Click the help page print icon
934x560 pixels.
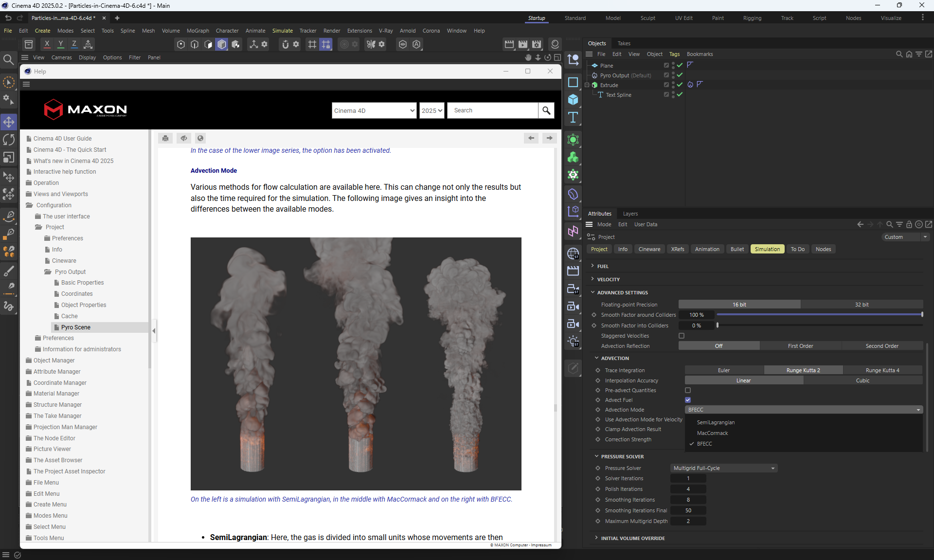(165, 138)
